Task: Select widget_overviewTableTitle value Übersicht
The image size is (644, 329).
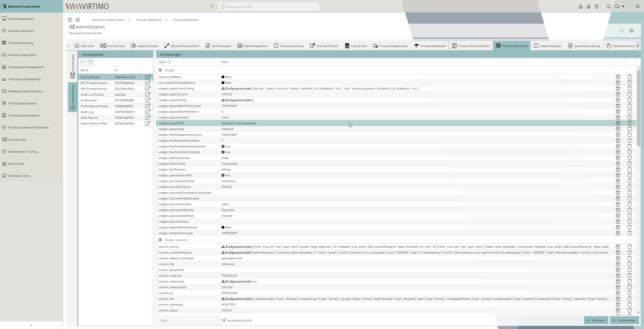Action: click(228, 210)
